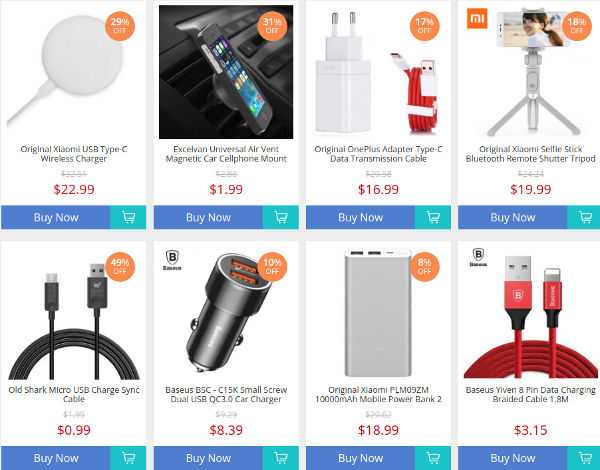Add Old Shark Micro USB Cable to cart

[x=128, y=458]
